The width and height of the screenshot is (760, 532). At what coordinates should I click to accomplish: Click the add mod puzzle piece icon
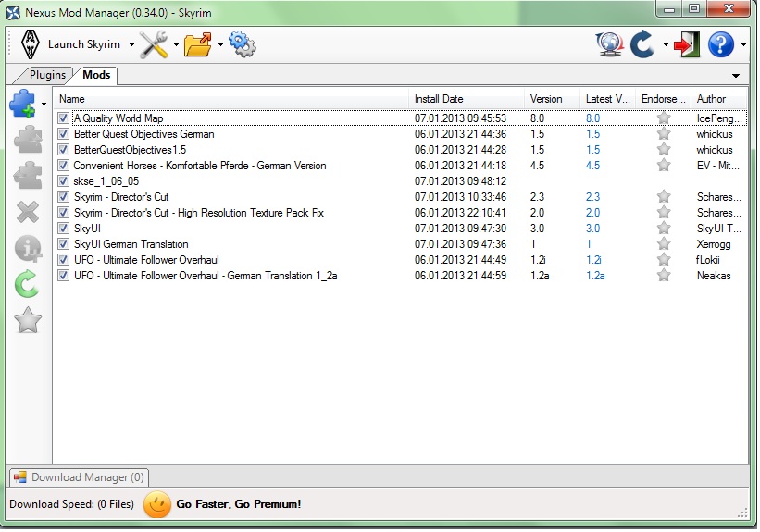(x=23, y=104)
